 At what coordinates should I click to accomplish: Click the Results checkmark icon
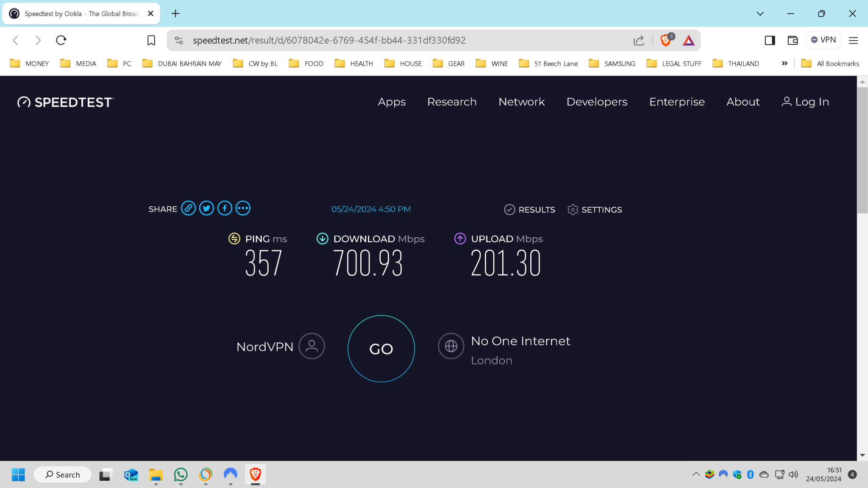(509, 210)
